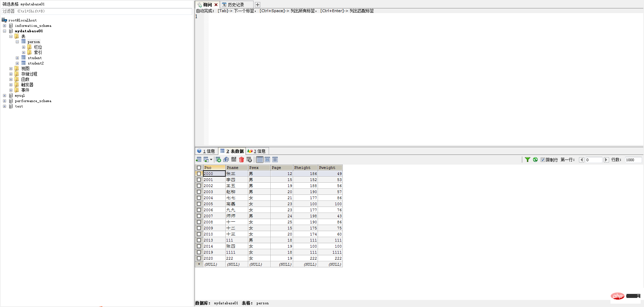This screenshot has width=644, height=307.
Task: Click the Pname cell 师师
Action: click(236, 216)
